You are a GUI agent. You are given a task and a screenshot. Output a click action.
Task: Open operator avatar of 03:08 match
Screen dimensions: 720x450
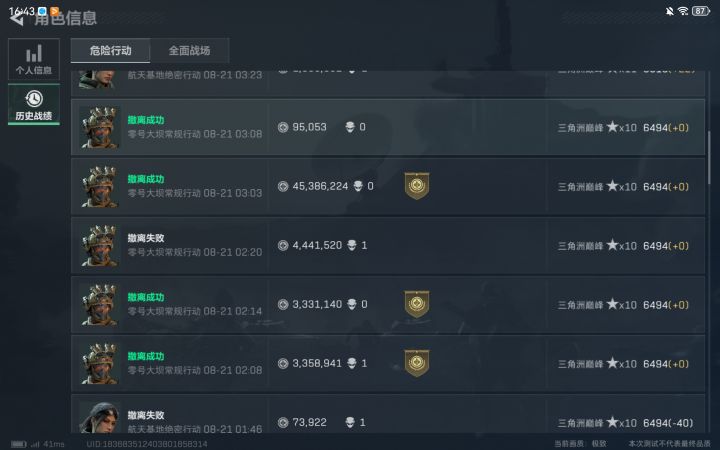point(100,127)
